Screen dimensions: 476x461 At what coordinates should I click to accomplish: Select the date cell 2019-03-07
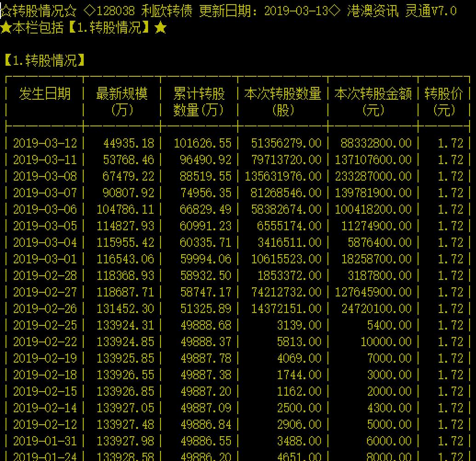coord(45,193)
